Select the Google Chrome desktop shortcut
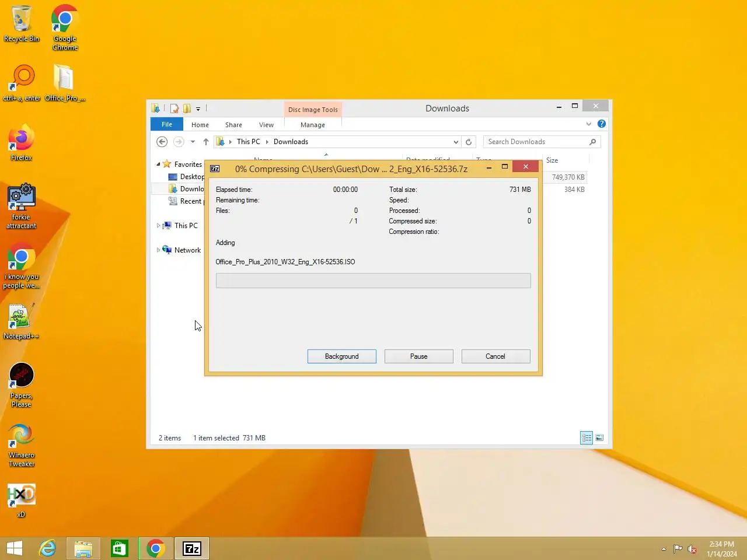 coord(65,27)
